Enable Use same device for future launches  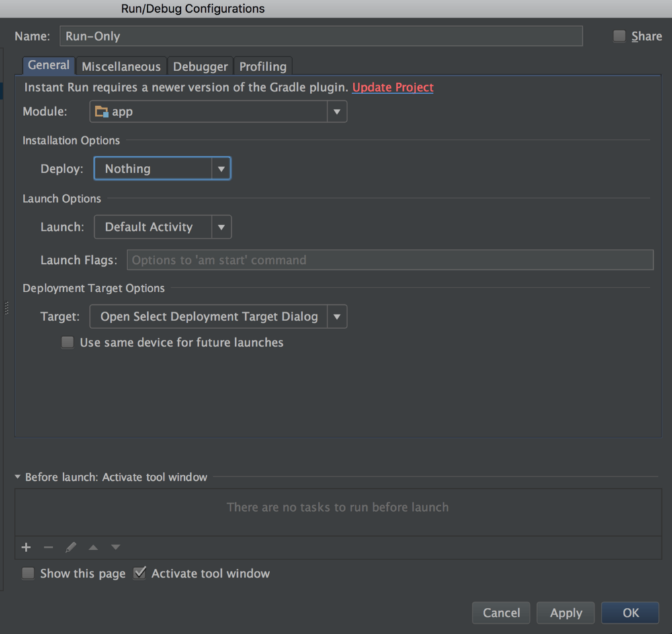(x=68, y=343)
